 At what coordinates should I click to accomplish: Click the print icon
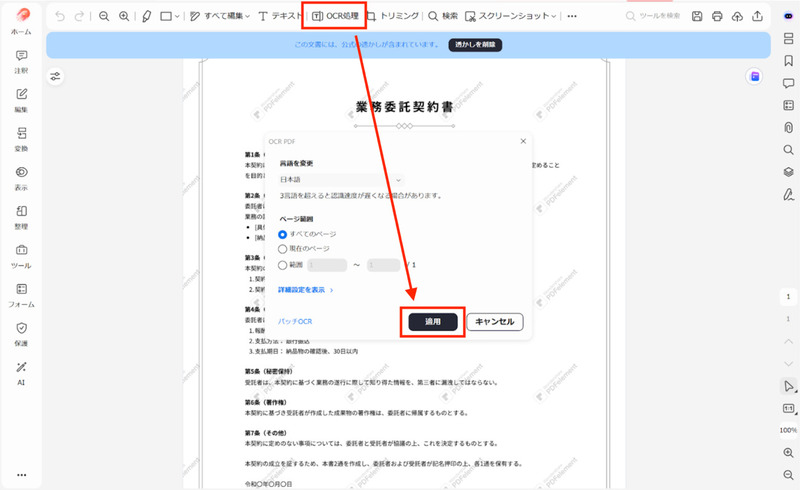pos(717,16)
